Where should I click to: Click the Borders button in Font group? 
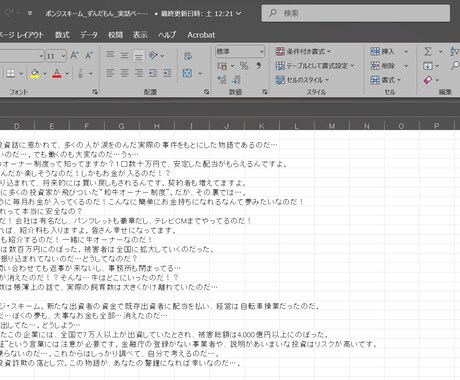(11, 73)
